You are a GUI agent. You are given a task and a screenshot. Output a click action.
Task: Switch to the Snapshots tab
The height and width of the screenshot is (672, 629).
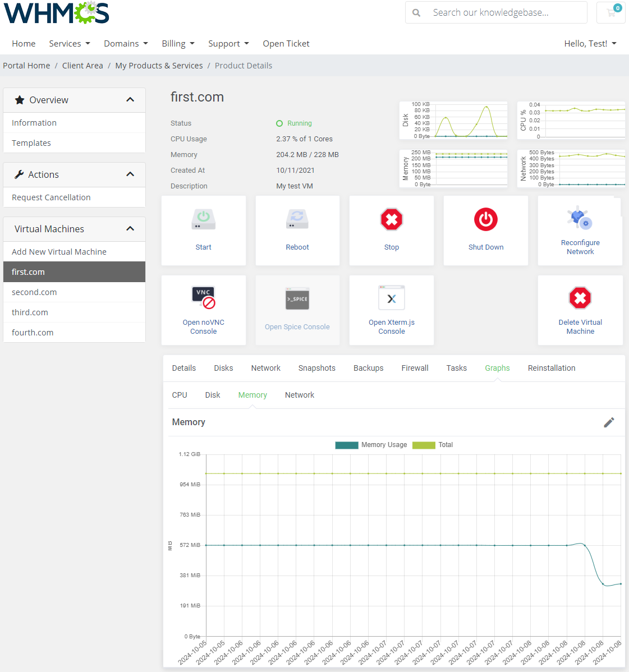click(x=317, y=368)
